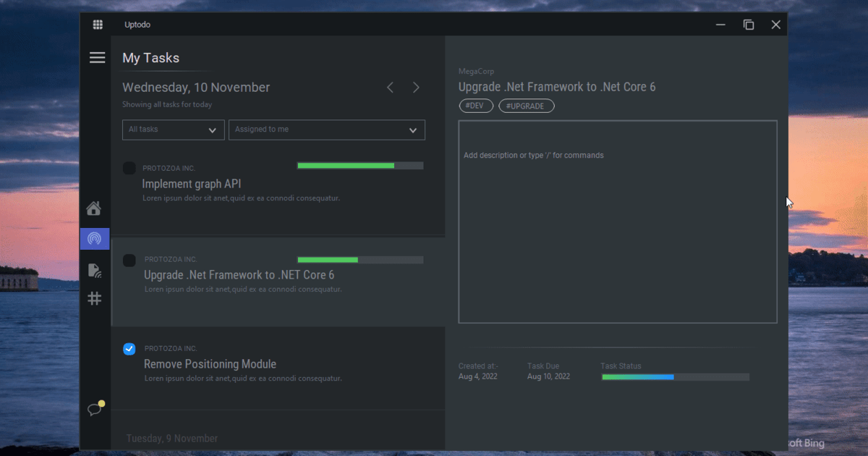Navigate to the previous day
The height and width of the screenshot is (456, 868).
pos(390,87)
